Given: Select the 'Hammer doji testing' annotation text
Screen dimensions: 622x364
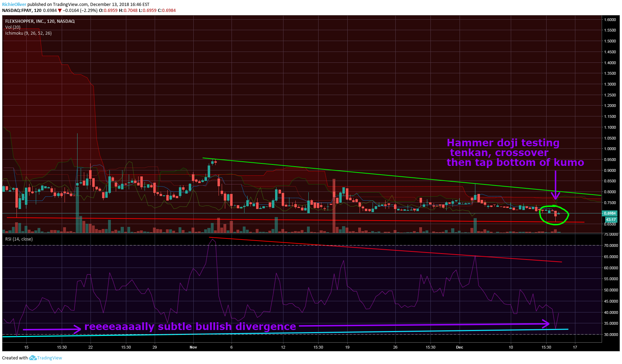Looking at the screenshot, I should (x=503, y=143).
